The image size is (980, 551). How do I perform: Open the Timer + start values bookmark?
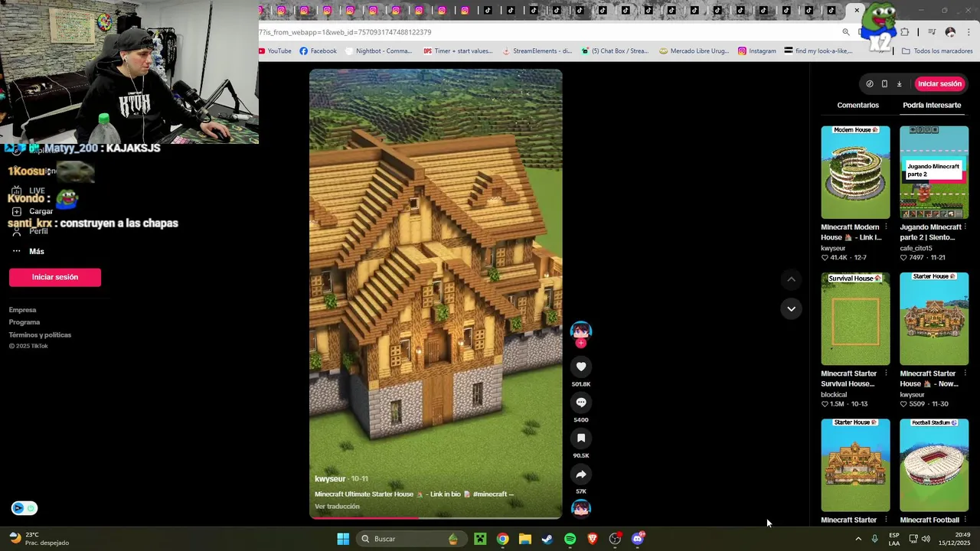[458, 51]
